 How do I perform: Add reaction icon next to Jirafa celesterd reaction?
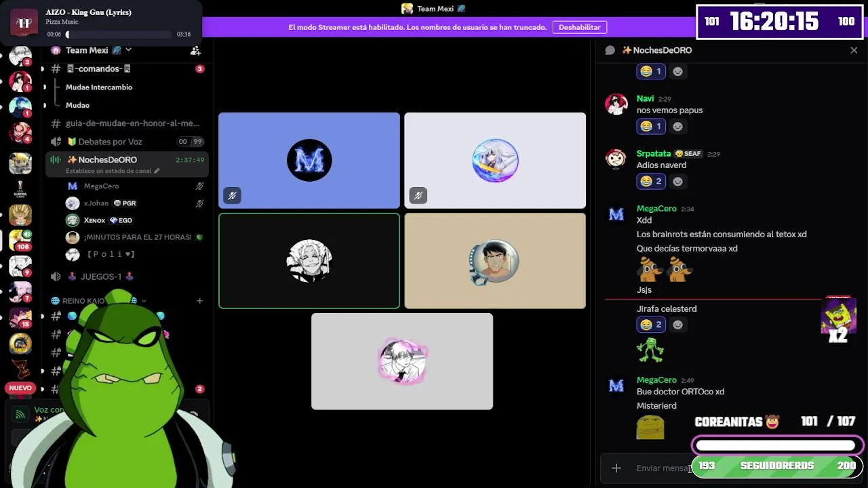tap(677, 325)
